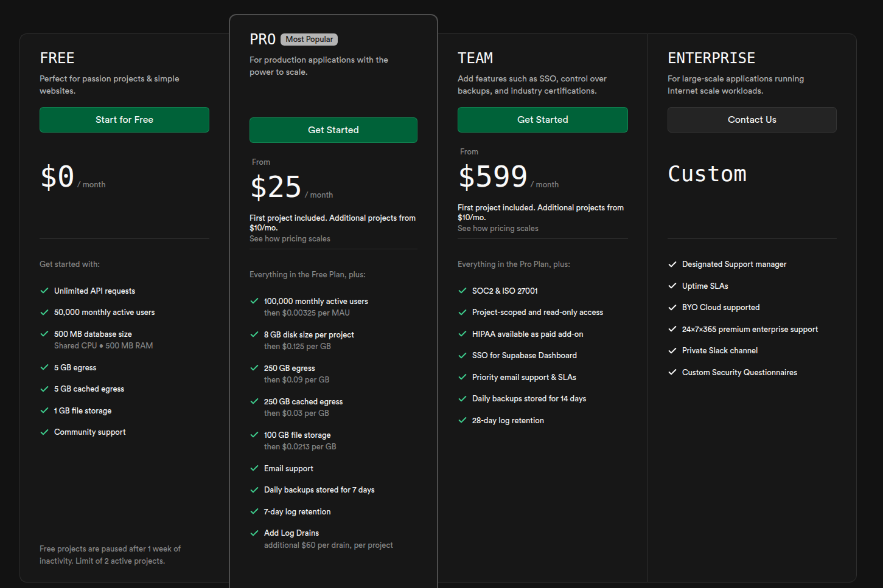Click the $0 price text
Image resolution: width=883 pixels, height=588 pixels.
click(x=57, y=177)
